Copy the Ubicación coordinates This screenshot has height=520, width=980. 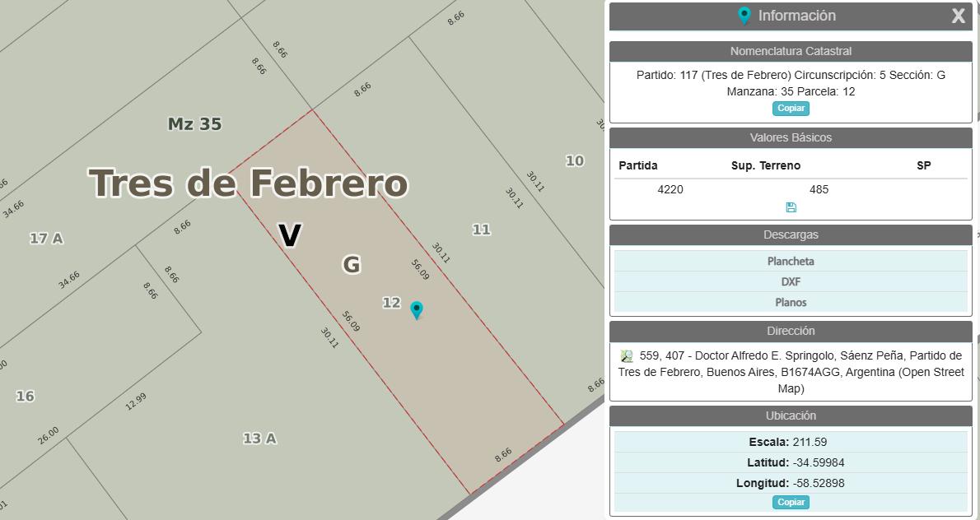791,502
